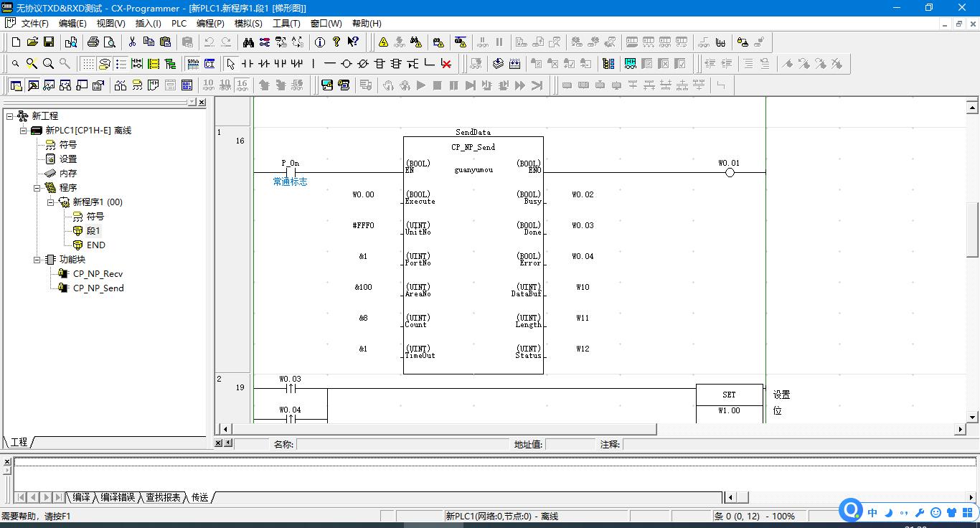Click the Save floppy disk icon
Viewport: 980px width, 528px height.
pyautogui.click(x=49, y=42)
